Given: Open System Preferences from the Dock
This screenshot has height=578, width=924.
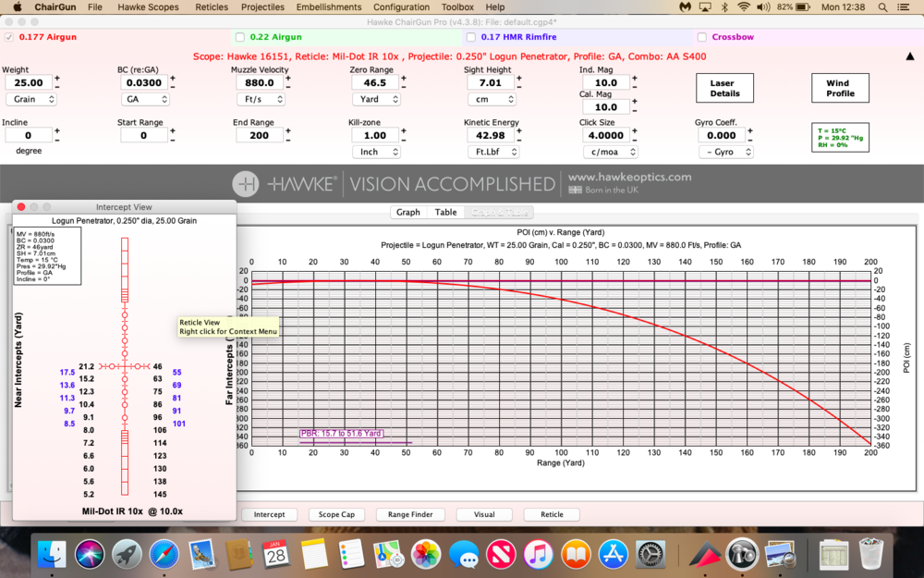Looking at the screenshot, I should [651, 555].
